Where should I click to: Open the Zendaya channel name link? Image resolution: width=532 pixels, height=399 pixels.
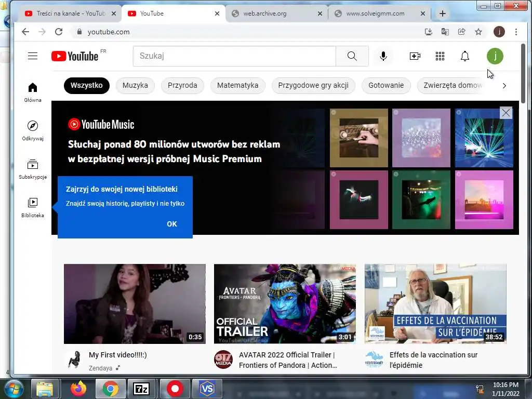coord(100,368)
